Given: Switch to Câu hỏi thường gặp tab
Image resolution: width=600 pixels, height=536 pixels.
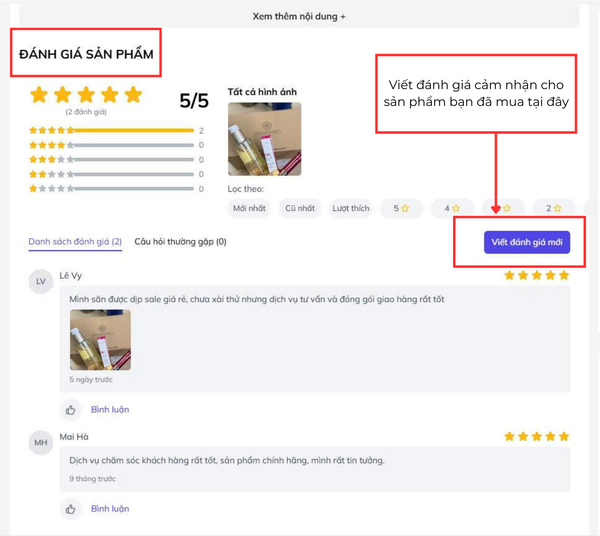Looking at the screenshot, I should [x=180, y=242].
